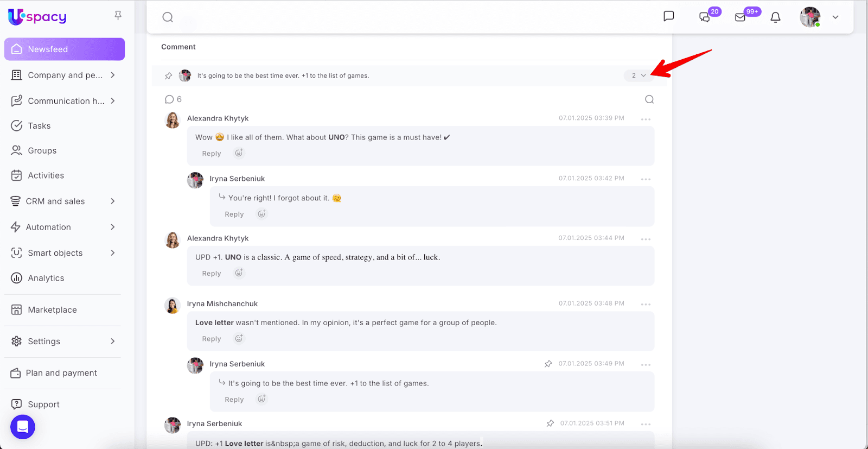Viewport: 868px width, 449px height.
Task: Unpin the pinned comment in the banner
Action: coord(169,76)
